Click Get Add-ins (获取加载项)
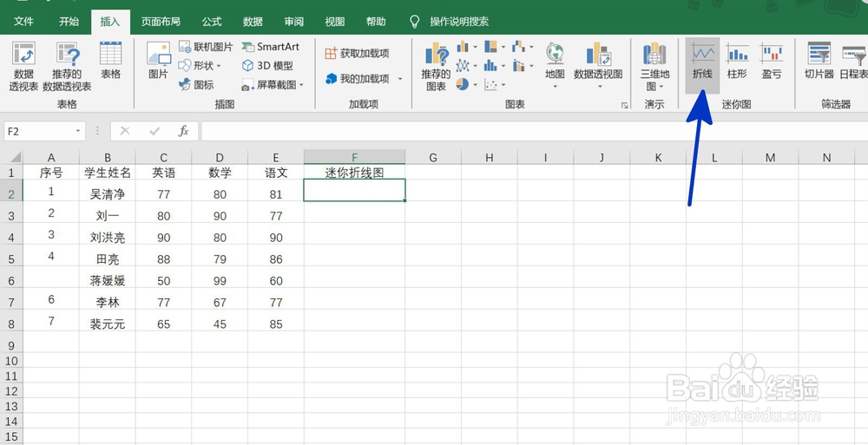 (x=357, y=53)
